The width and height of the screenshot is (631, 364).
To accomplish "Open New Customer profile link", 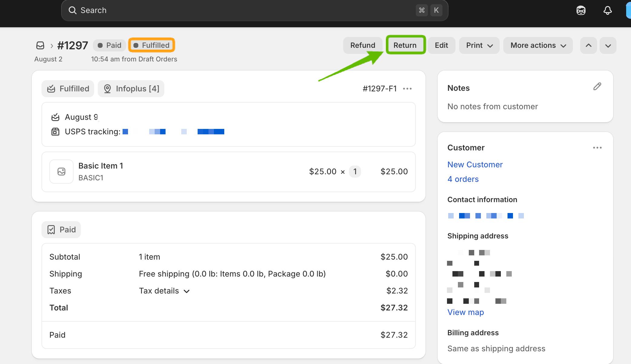I will [475, 165].
